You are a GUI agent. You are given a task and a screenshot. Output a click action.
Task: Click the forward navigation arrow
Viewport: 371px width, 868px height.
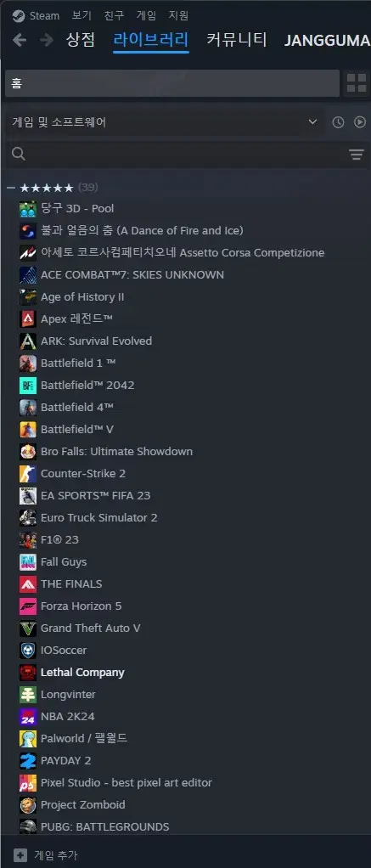coord(47,40)
